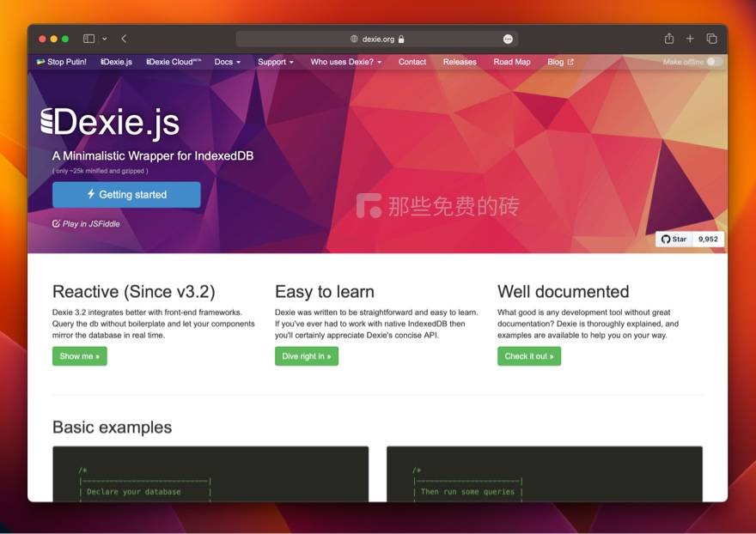Expand the Support dropdown menu
This screenshot has height=534, width=756.
(x=276, y=62)
